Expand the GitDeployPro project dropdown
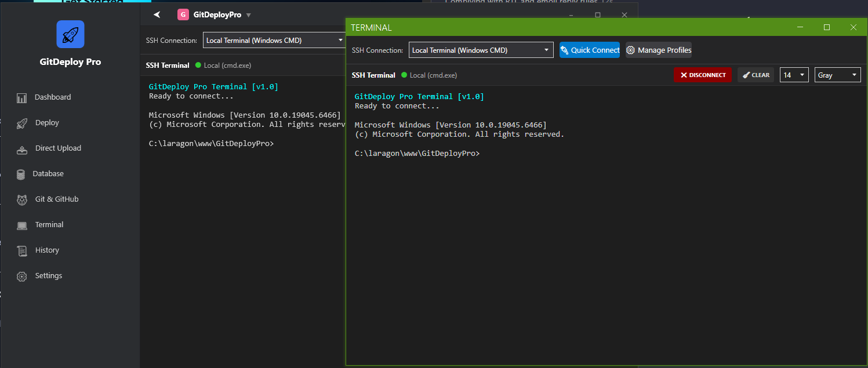The height and width of the screenshot is (368, 868). point(249,15)
